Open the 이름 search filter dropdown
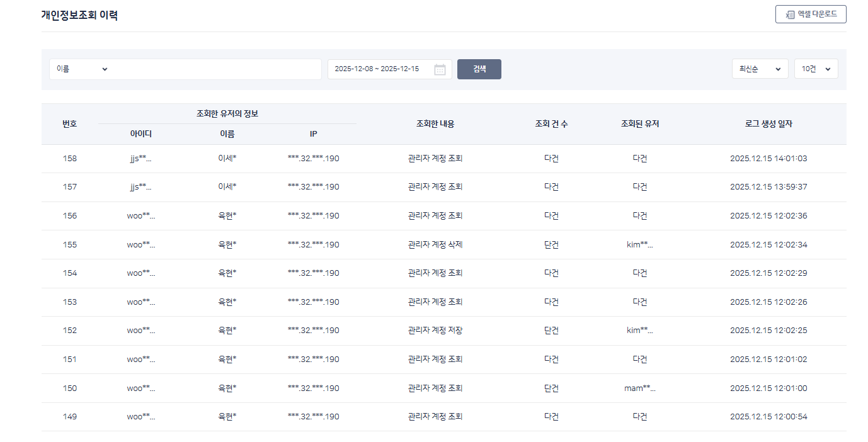 pos(82,69)
